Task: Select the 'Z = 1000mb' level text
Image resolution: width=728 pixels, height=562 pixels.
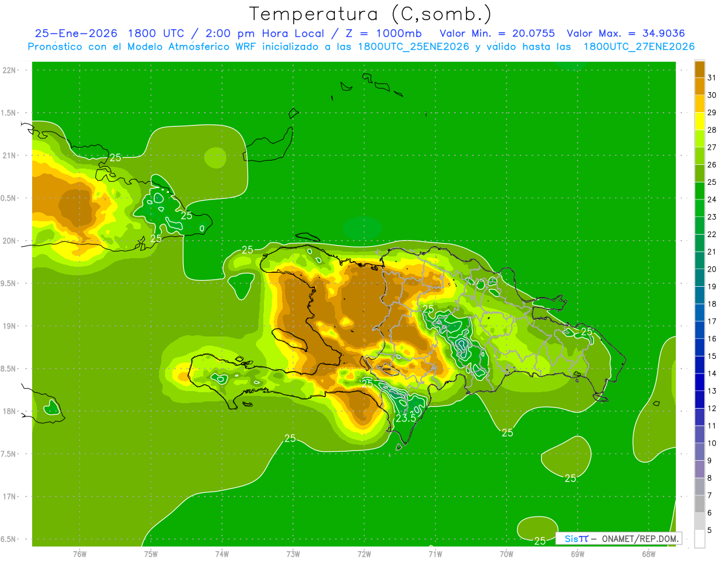Action: [383, 33]
